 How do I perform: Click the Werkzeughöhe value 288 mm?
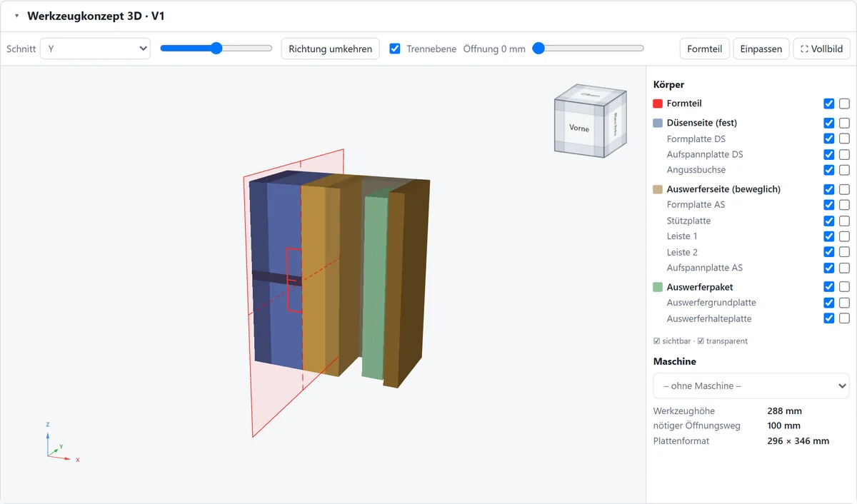[x=784, y=411]
